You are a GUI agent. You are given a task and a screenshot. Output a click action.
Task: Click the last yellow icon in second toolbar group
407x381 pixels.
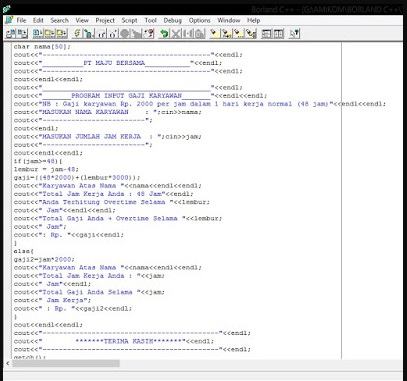(x=62, y=33)
